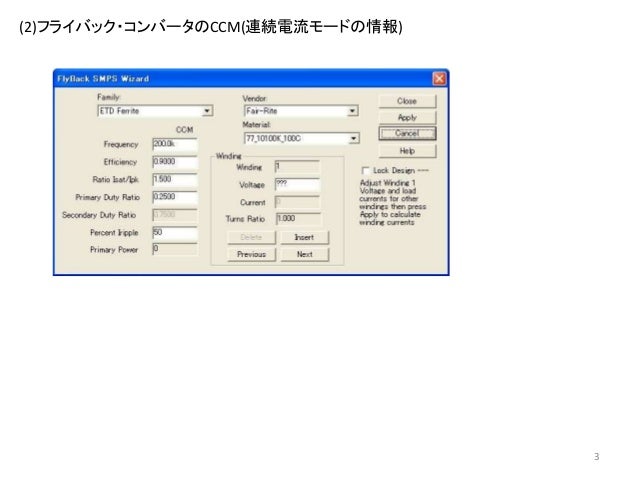Click the winding Current field

point(297,202)
